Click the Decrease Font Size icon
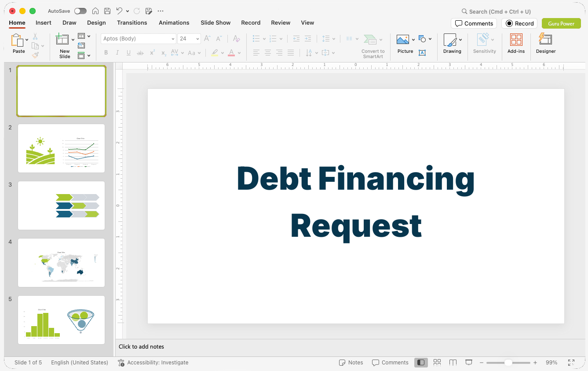The height and width of the screenshot is (371, 588). [x=219, y=39]
